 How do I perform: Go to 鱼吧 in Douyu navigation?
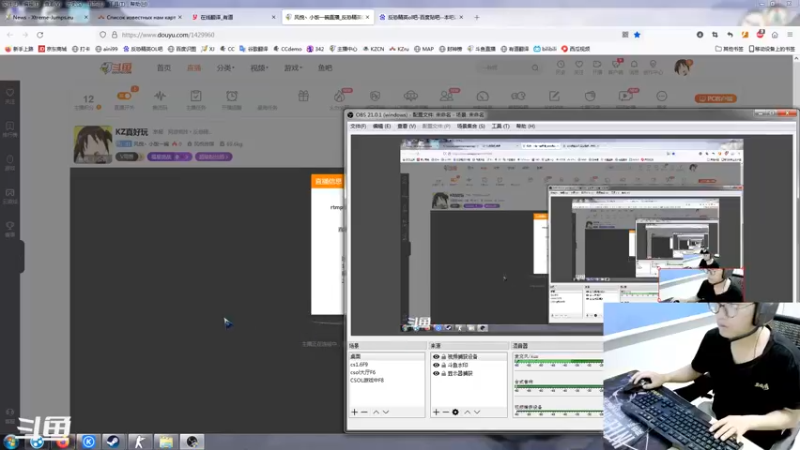point(325,67)
